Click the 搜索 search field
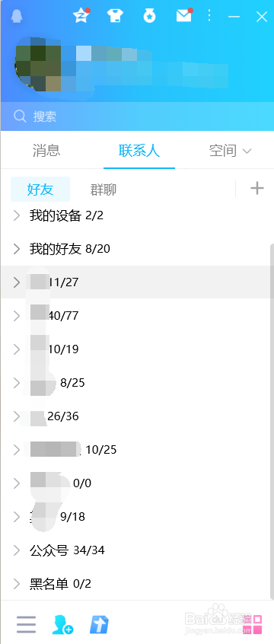This screenshot has width=274, height=644. (x=137, y=116)
